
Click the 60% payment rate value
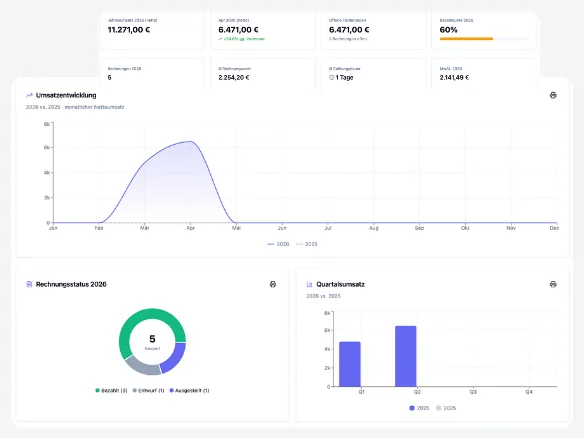[448, 30]
